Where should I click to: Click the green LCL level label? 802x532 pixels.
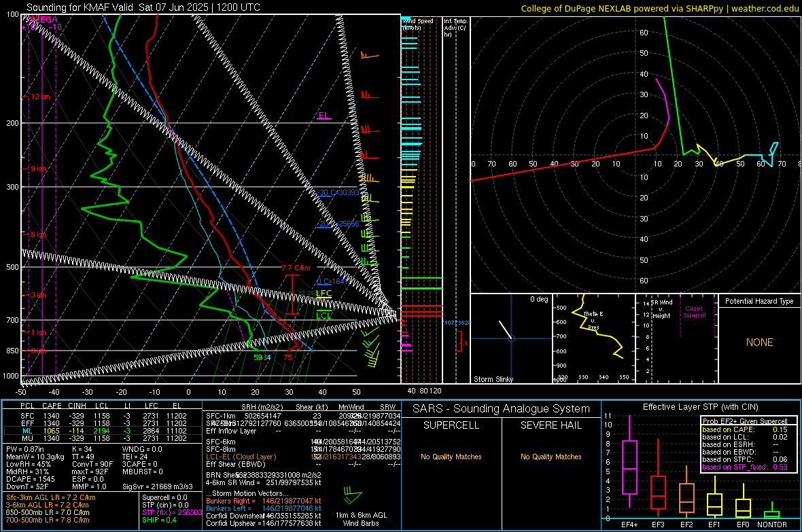(x=324, y=315)
